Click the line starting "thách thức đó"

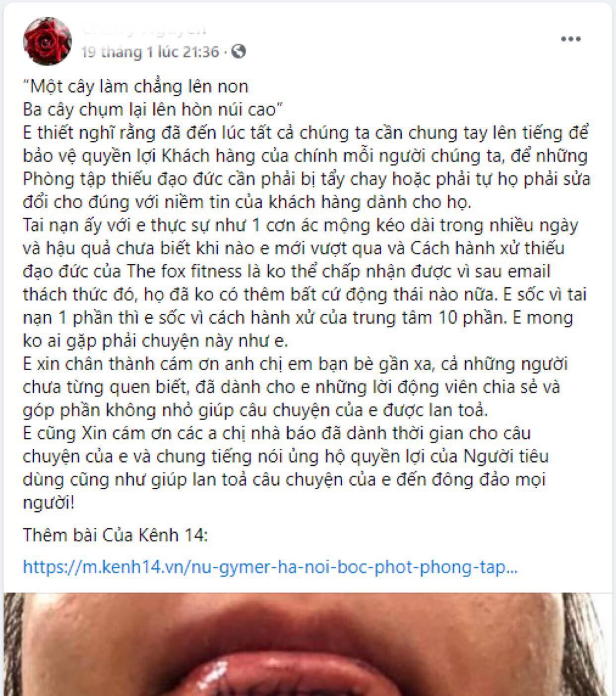(x=305, y=294)
